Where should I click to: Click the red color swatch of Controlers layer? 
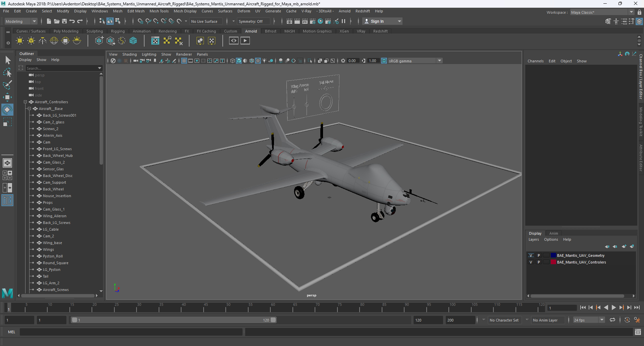553,262
